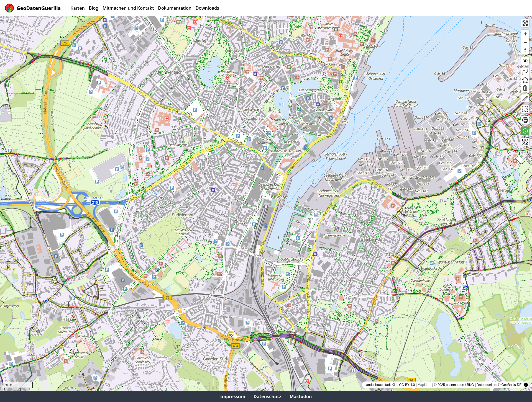Select the line measuring tool
Screen dimensions: 532x402
(x=525, y=71)
